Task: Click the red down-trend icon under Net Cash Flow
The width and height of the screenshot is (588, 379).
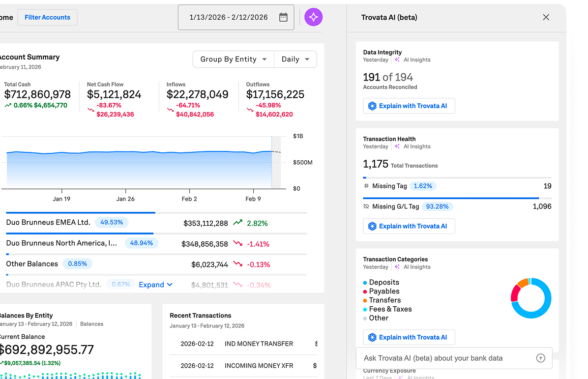Action: click(90, 110)
